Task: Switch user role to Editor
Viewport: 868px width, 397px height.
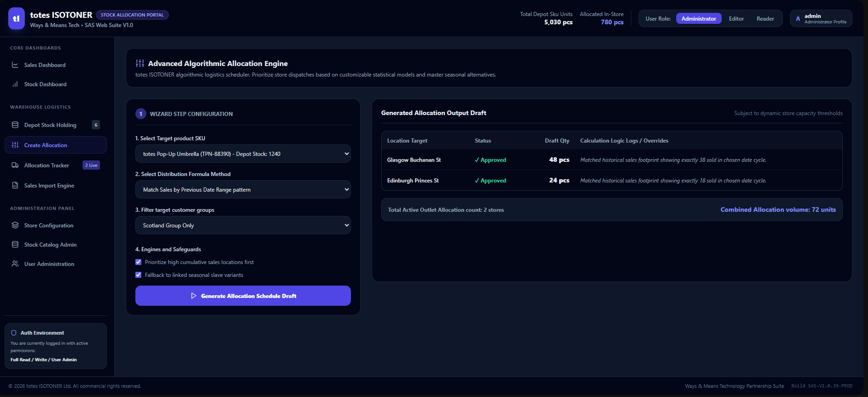Action: (x=736, y=19)
